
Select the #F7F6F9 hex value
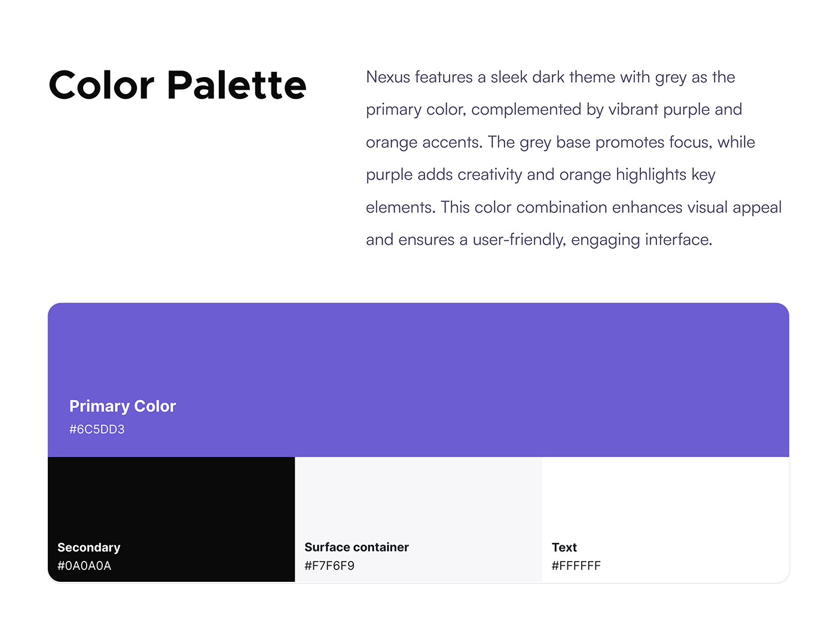[x=329, y=566]
